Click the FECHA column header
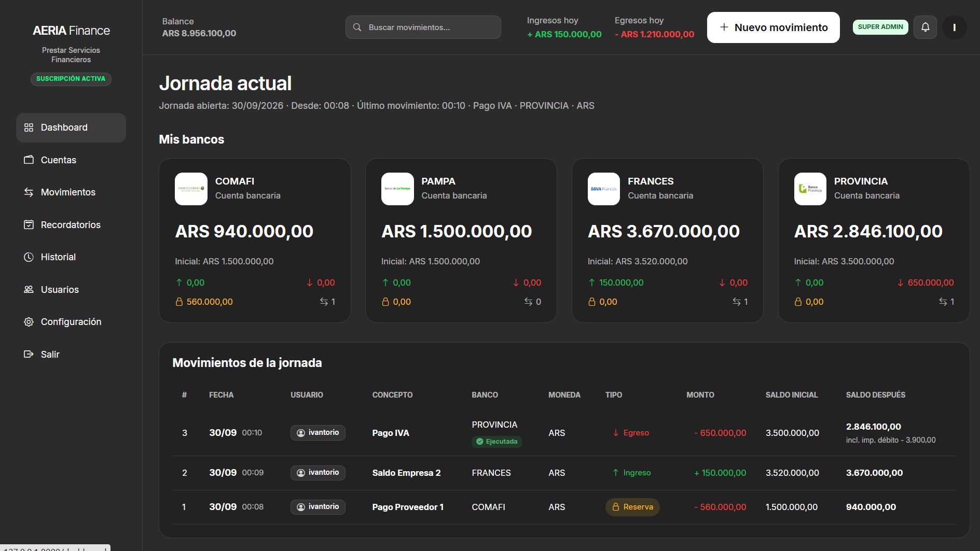 coord(221,395)
